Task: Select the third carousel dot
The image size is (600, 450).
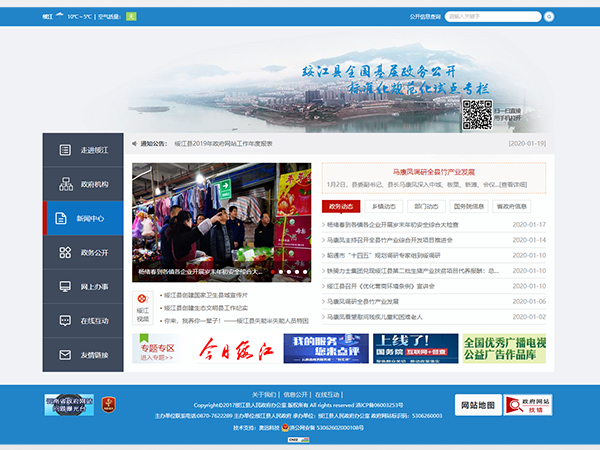Action: 289,272
